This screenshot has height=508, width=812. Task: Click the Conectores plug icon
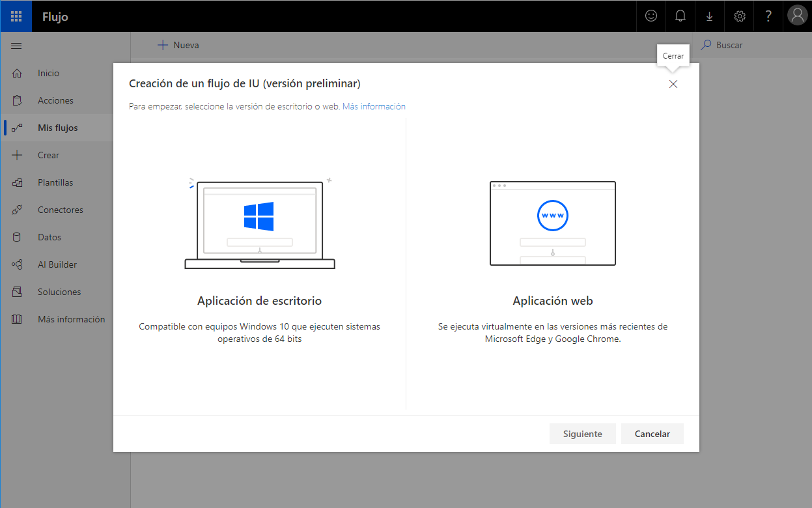click(x=18, y=210)
